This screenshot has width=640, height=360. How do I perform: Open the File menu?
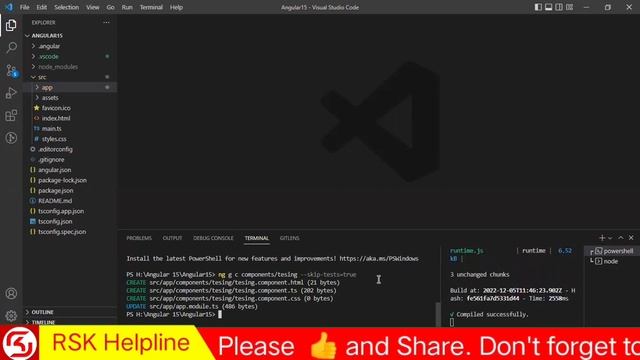24,7
